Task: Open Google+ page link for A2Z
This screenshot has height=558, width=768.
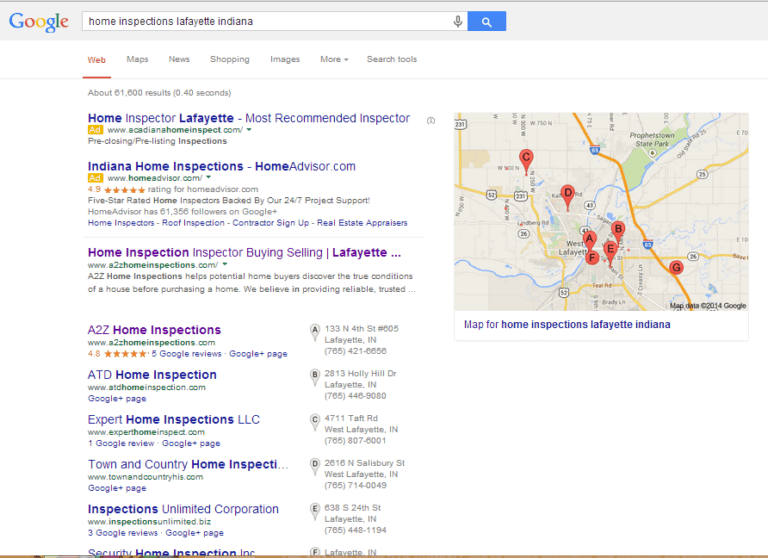Action: [258, 354]
